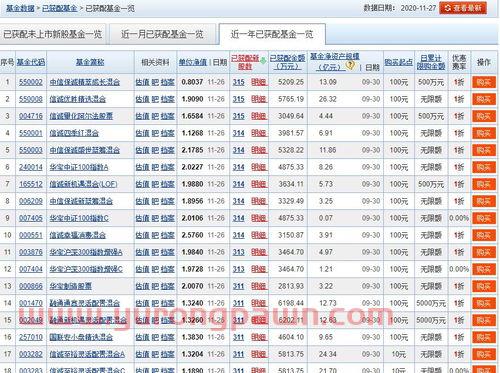The width and height of the screenshot is (500, 373).
Task: Open fund code 550002 link
Action: pos(31,82)
